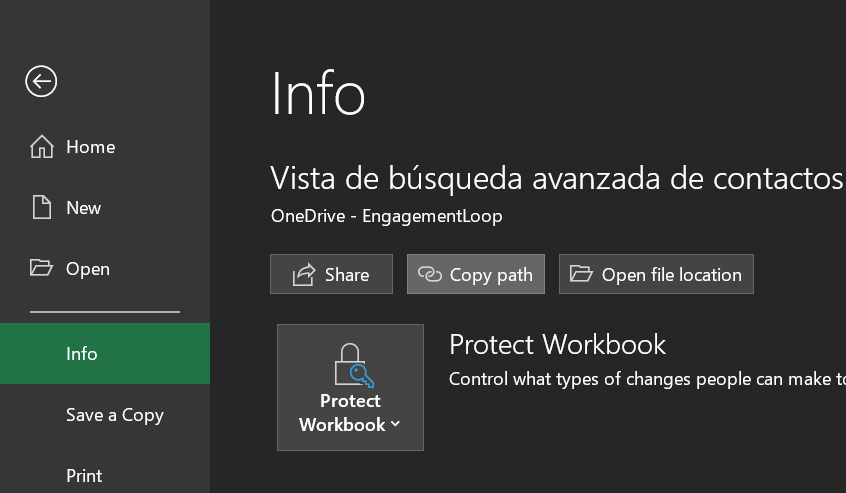Click the back arrow to return to workbook
The image size is (846, 493).
click(x=41, y=81)
